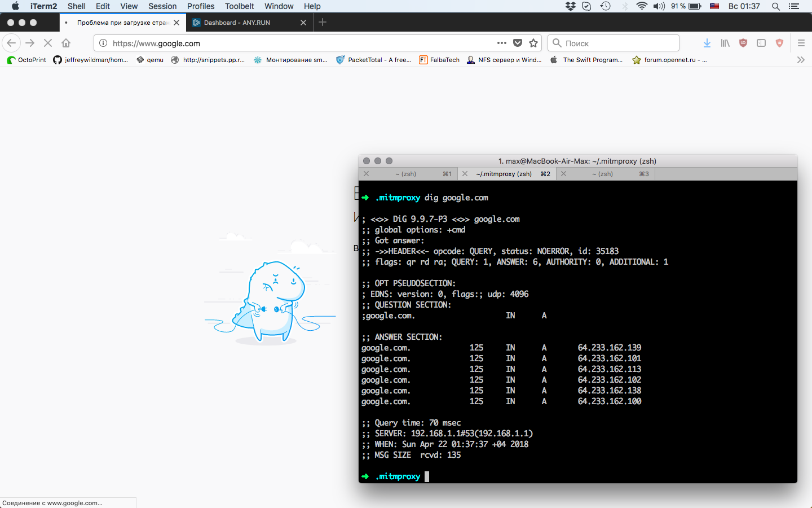This screenshot has height=508, width=812.
Task: Close the iTerm ⌘3 zsh tab
Action: pyautogui.click(x=563, y=174)
